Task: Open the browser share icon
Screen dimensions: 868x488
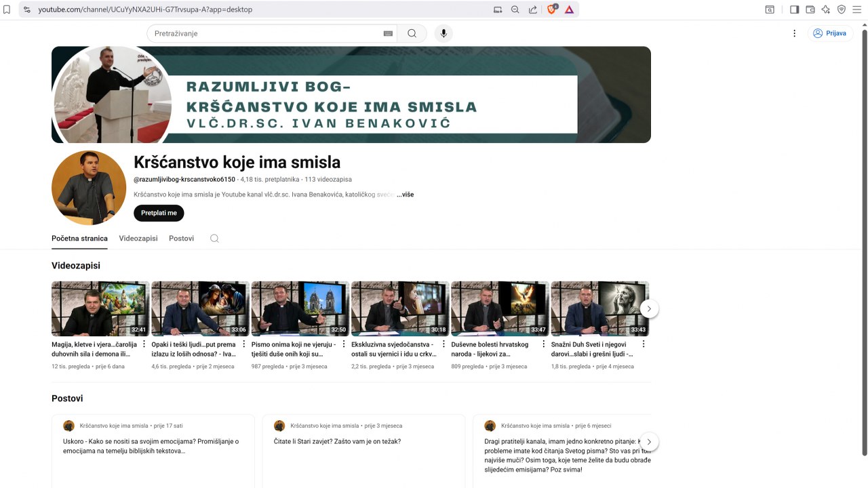Action: (x=533, y=9)
